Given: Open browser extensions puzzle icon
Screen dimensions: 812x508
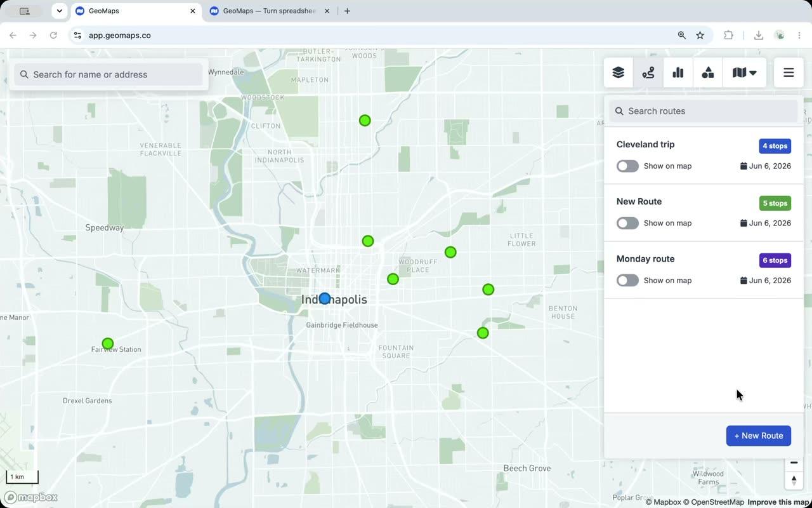Looking at the screenshot, I should 728,36.
